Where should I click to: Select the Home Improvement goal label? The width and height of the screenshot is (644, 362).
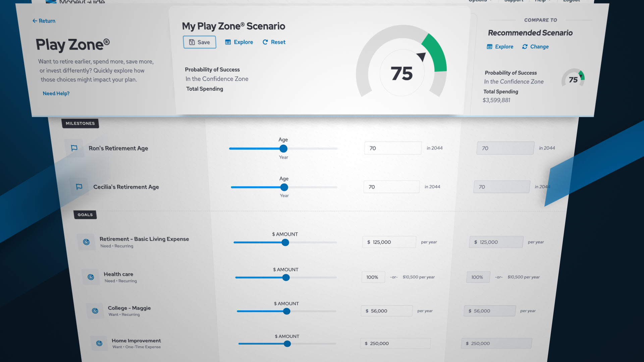(136, 340)
